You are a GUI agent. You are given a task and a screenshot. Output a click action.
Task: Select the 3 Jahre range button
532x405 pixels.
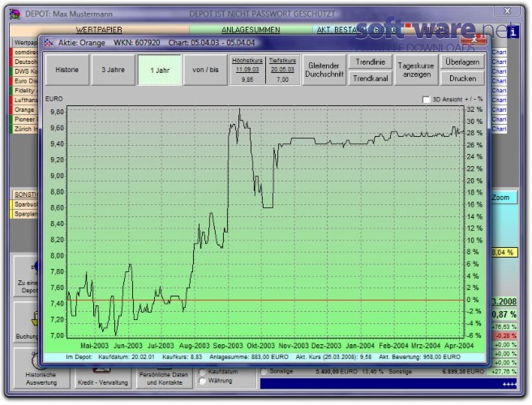[x=114, y=70]
